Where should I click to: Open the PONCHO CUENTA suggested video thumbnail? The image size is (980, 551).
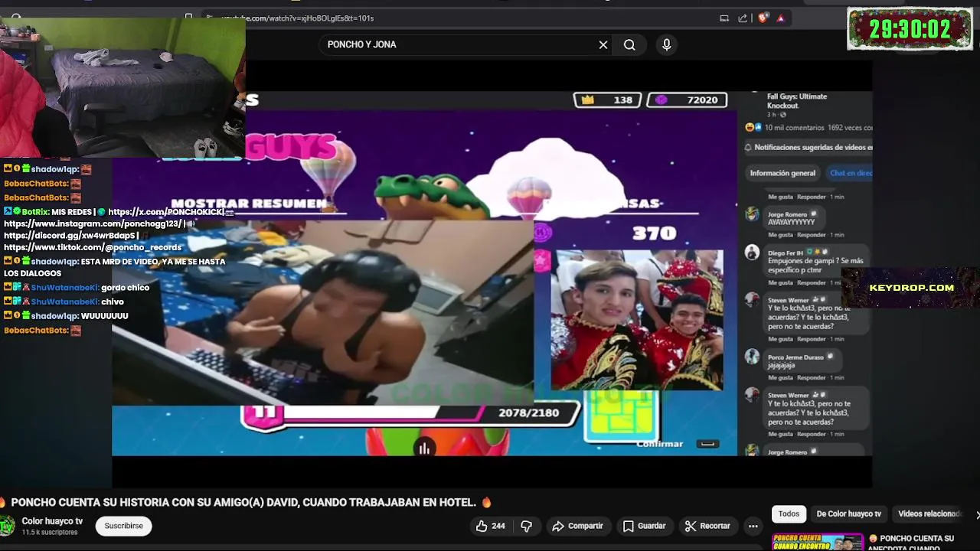(817, 542)
